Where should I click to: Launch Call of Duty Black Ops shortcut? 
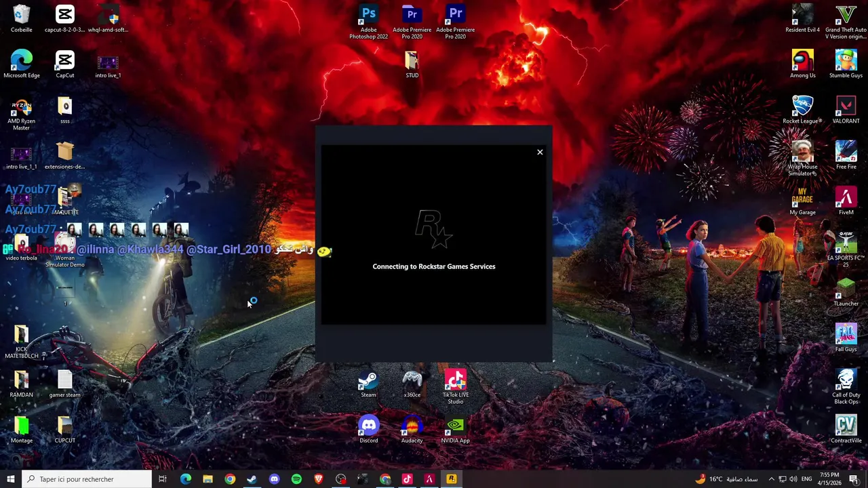[x=846, y=387]
